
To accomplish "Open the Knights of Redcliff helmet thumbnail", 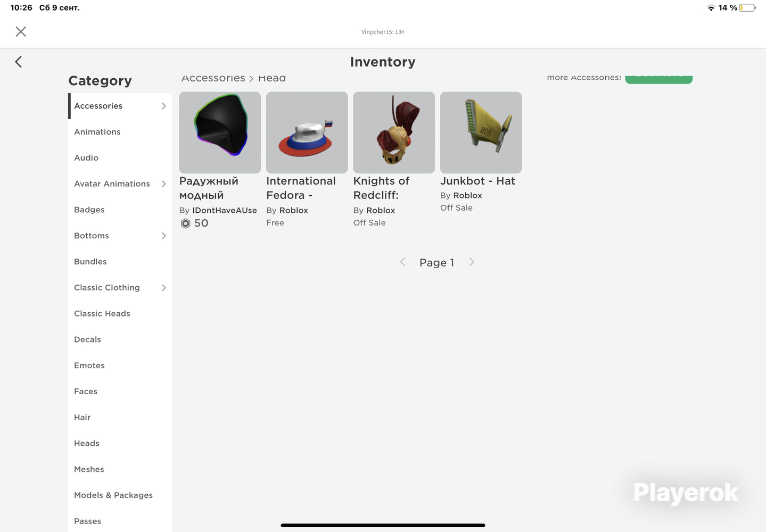I will point(394,132).
